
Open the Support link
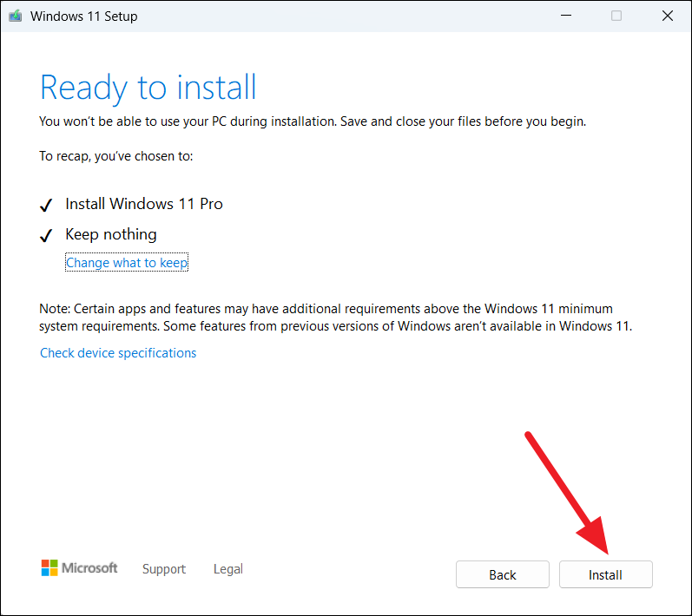point(164,569)
